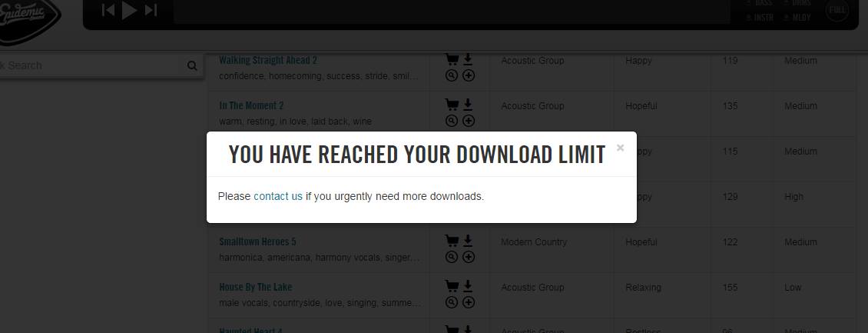The image size is (868, 333).
Task: Open the contact us link
Action: pos(278,196)
